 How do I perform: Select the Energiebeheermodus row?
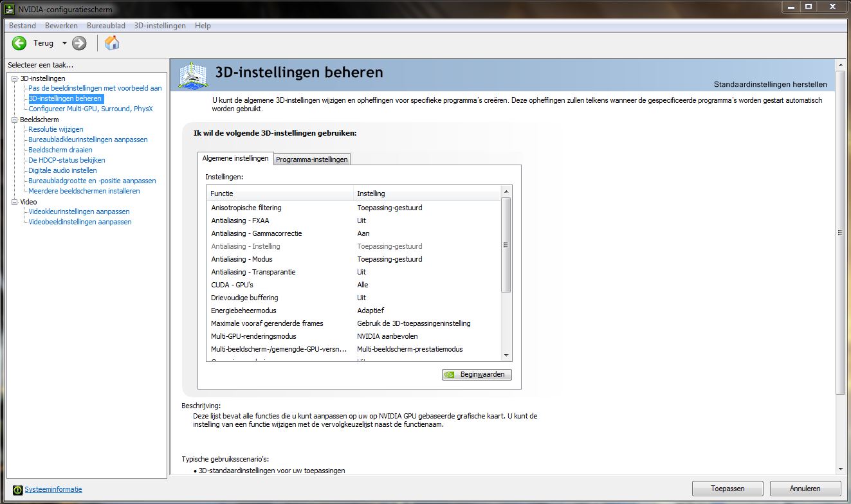point(353,310)
